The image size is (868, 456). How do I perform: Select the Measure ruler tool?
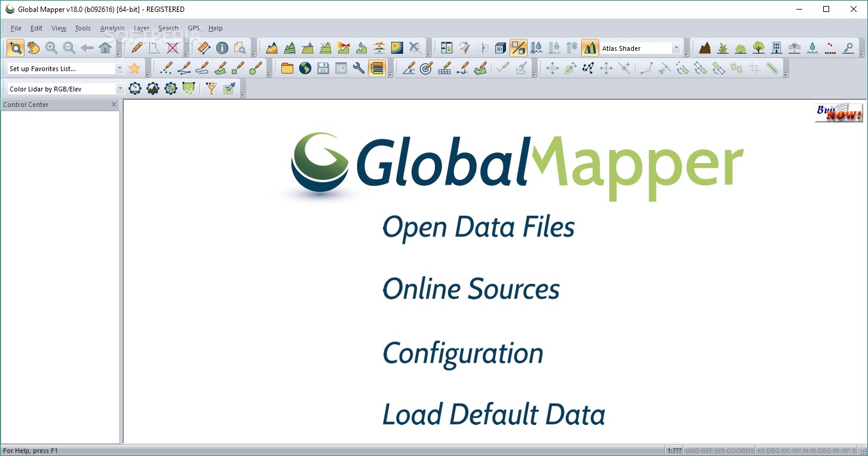pos(204,48)
